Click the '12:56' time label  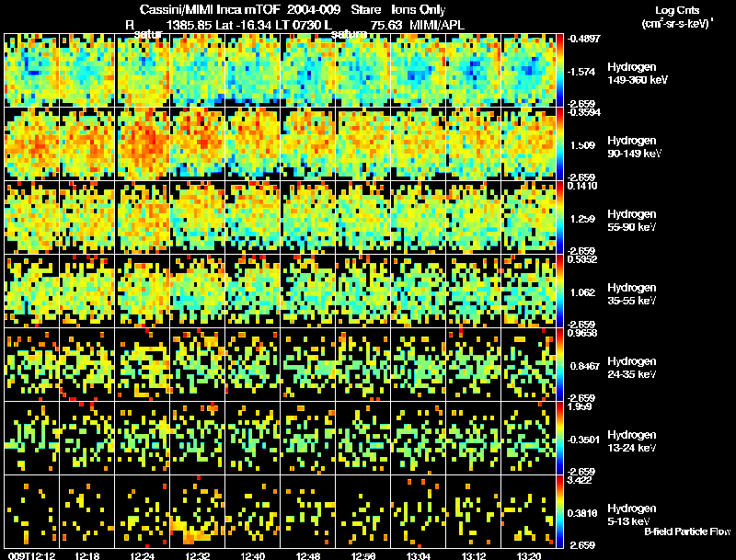point(363,556)
